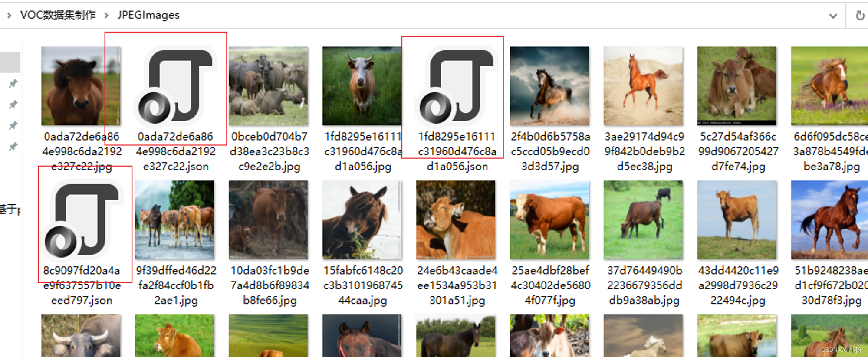Expand the chevron before VOC数据集制作
868x357 pixels.
[x=9, y=16]
